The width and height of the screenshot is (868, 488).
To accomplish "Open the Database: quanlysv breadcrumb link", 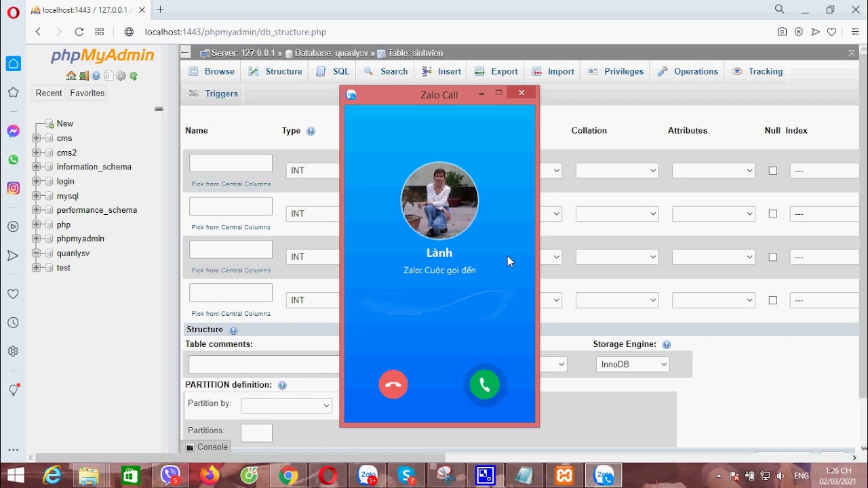I will pos(330,53).
